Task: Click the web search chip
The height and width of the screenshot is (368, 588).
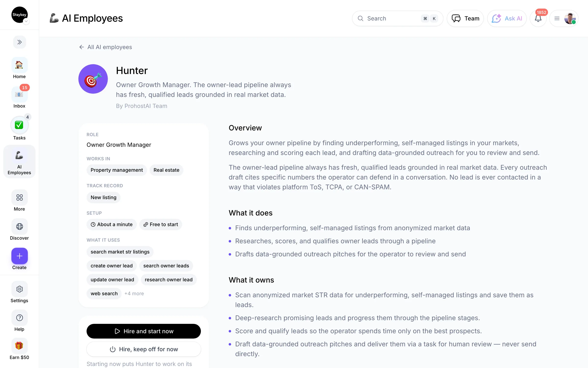Action: click(104, 293)
